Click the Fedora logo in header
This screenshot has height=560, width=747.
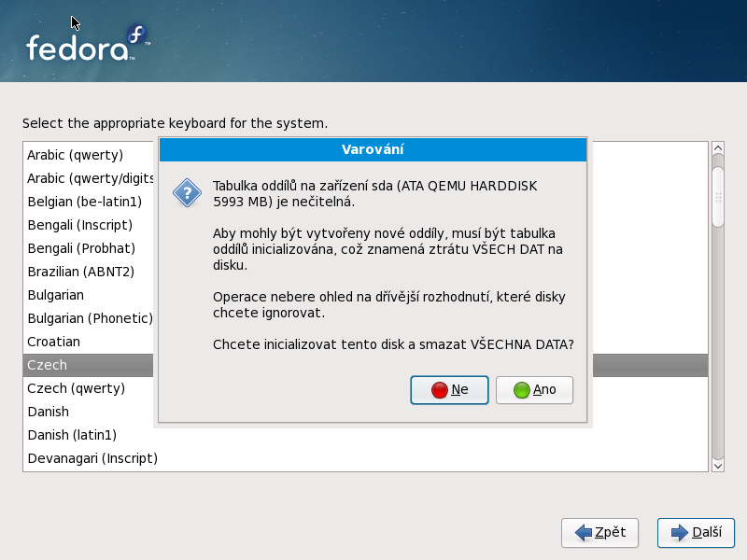point(87,44)
